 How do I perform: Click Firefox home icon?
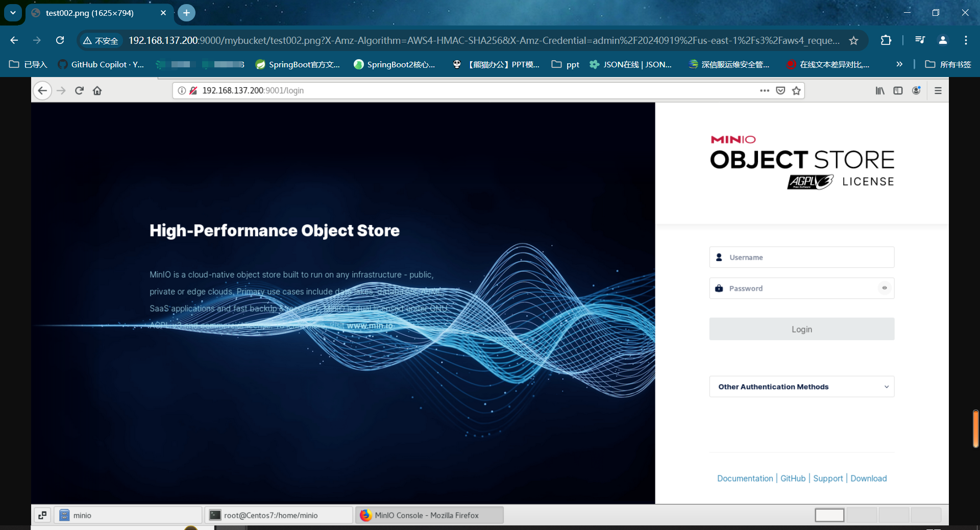click(97, 91)
